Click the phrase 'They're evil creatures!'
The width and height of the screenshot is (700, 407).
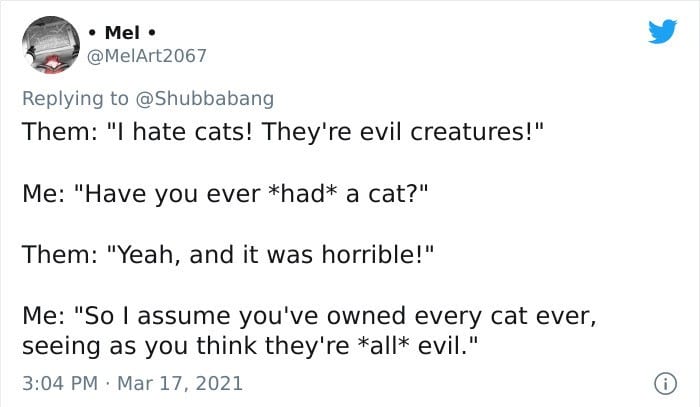pos(403,132)
